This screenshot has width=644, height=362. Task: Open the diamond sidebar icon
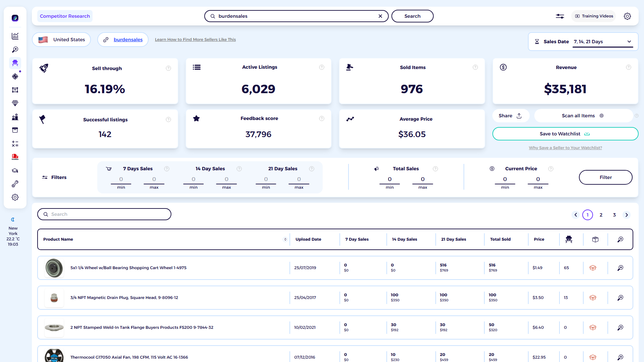click(x=15, y=103)
